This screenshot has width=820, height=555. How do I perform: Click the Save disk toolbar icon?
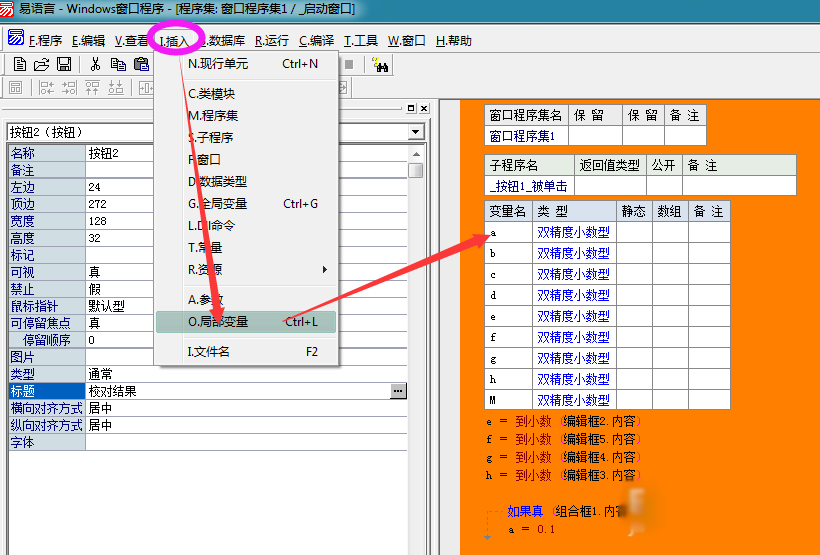tap(63, 64)
